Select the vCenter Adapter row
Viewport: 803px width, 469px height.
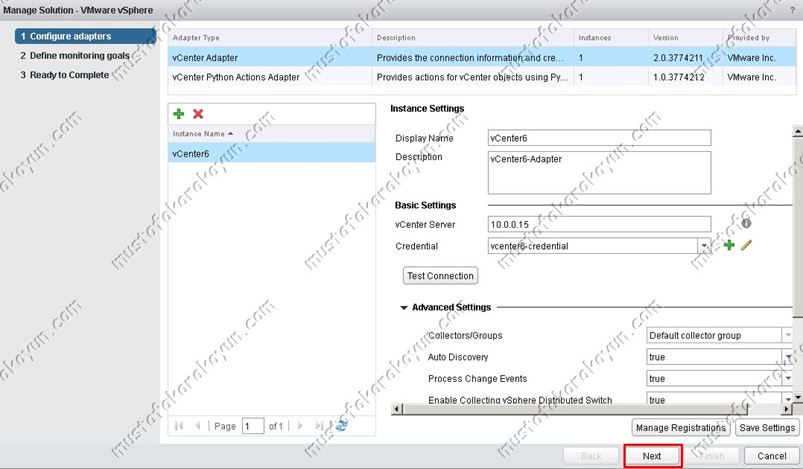482,58
